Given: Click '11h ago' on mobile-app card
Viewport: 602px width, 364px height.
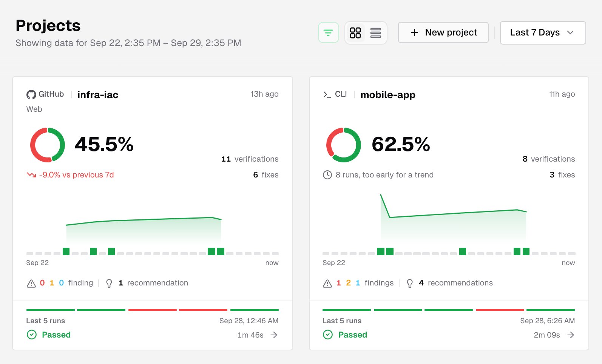Looking at the screenshot, I should click(x=562, y=94).
